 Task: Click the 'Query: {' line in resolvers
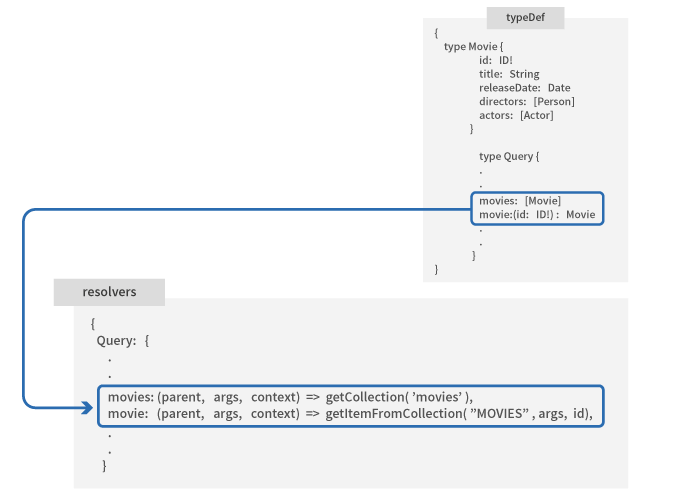(123, 341)
